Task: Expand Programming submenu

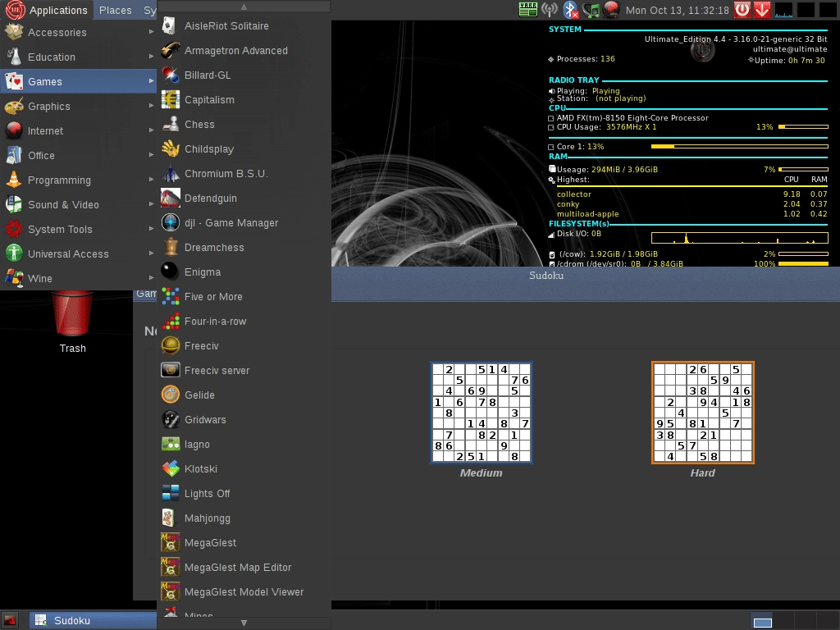Action: pyautogui.click(x=78, y=180)
